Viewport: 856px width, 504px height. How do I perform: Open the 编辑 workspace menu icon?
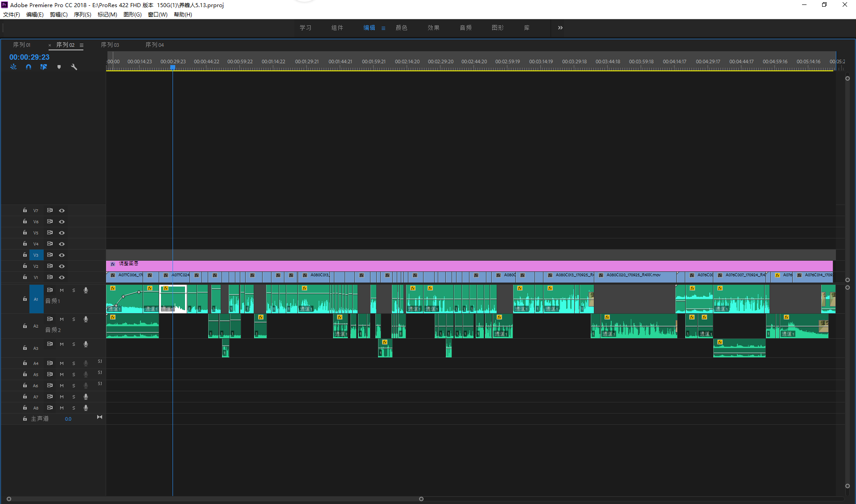click(x=383, y=28)
